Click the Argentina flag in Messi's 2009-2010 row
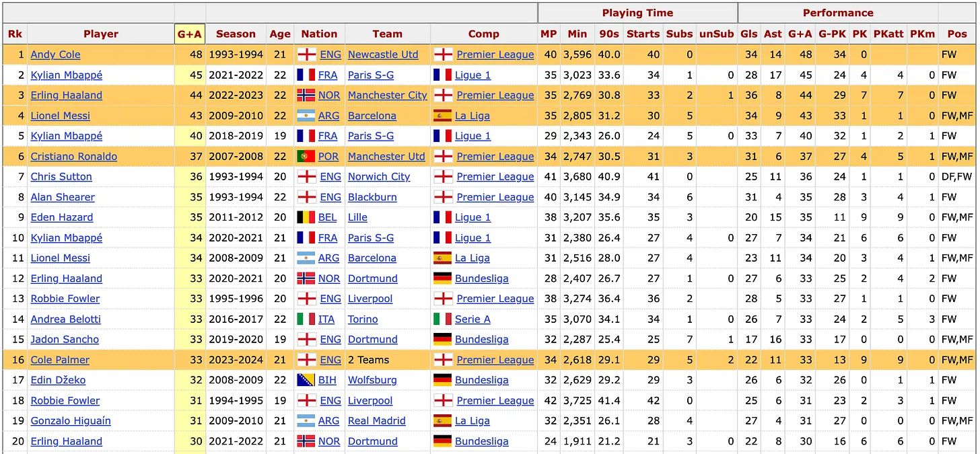 coord(306,116)
